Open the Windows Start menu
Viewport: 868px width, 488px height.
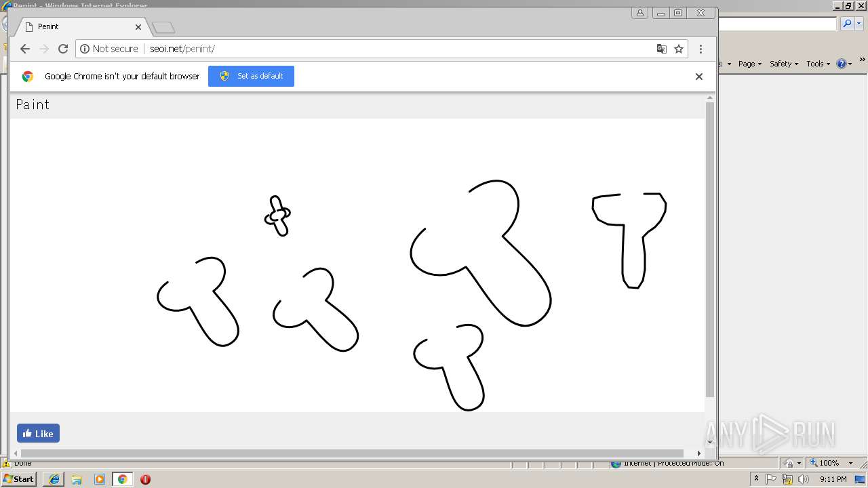(19, 479)
